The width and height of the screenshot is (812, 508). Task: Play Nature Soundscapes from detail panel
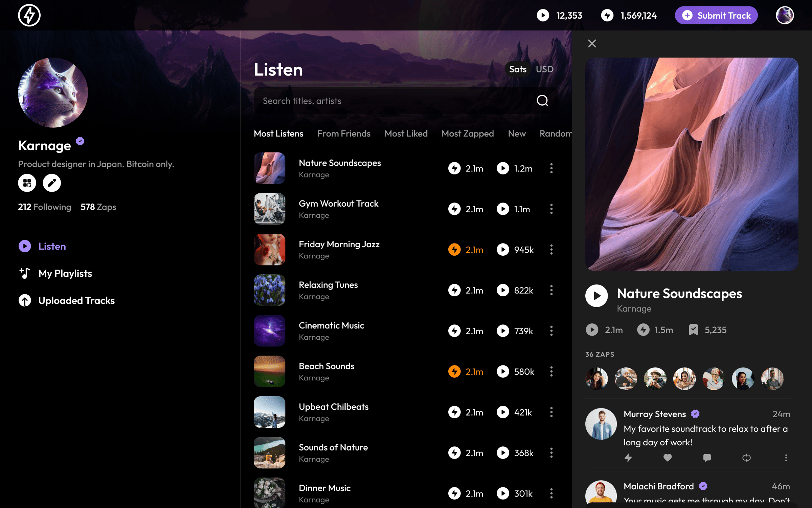(x=596, y=296)
